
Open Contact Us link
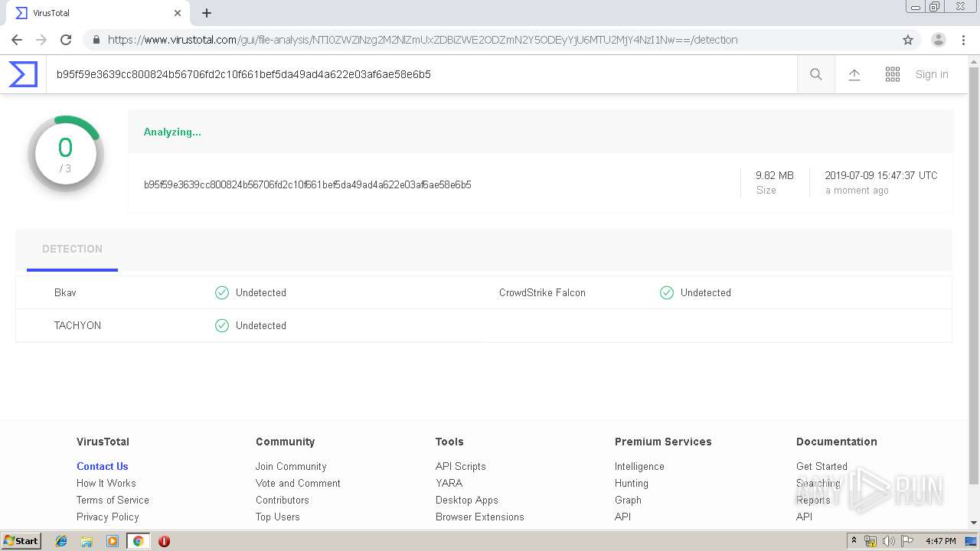click(102, 466)
